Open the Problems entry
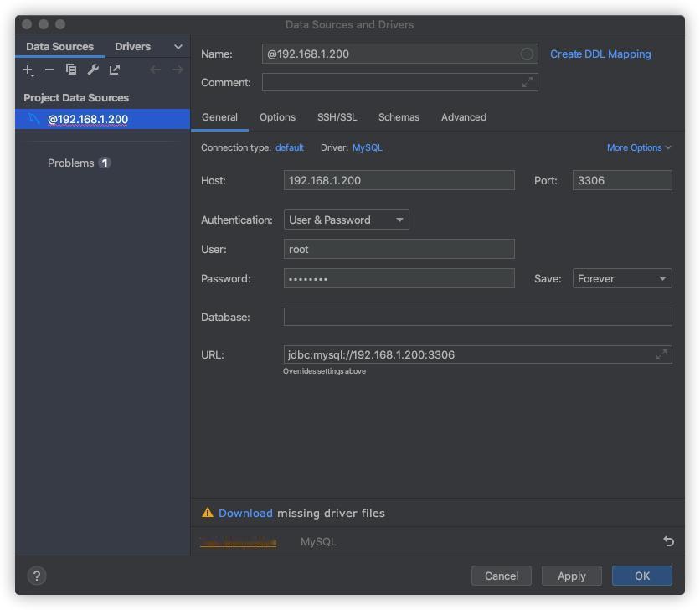 [x=79, y=163]
